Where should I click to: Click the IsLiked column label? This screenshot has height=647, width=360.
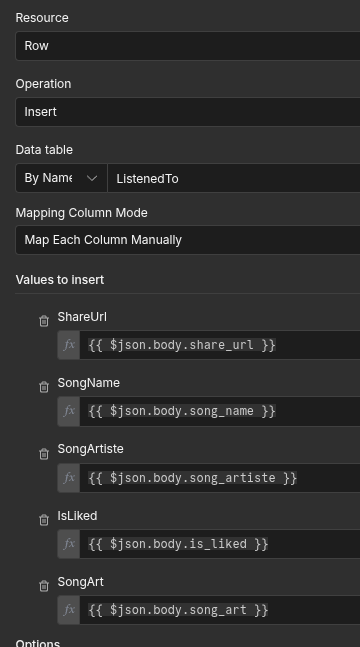click(77, 516)
